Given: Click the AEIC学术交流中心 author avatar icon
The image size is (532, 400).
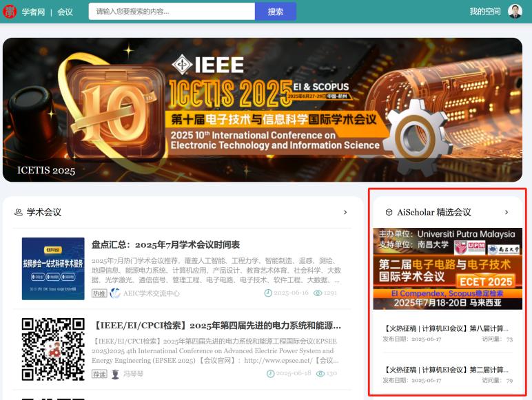Looking at the screenshot, I should 115,293.
